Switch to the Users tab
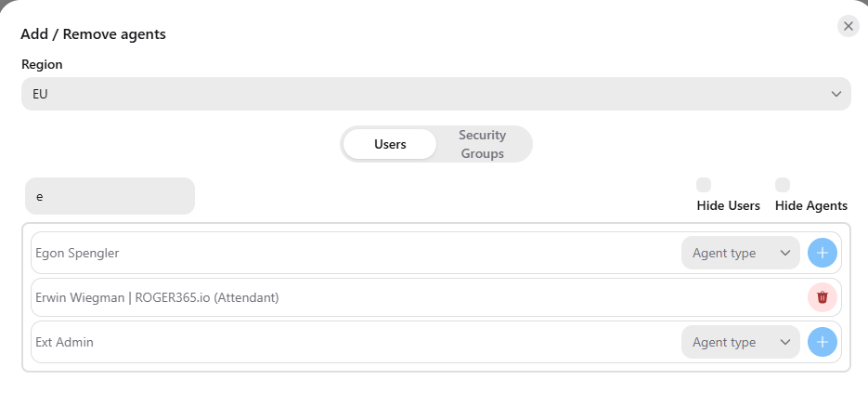This screenshot has width=868, height=406. click(x=390, y=144)
